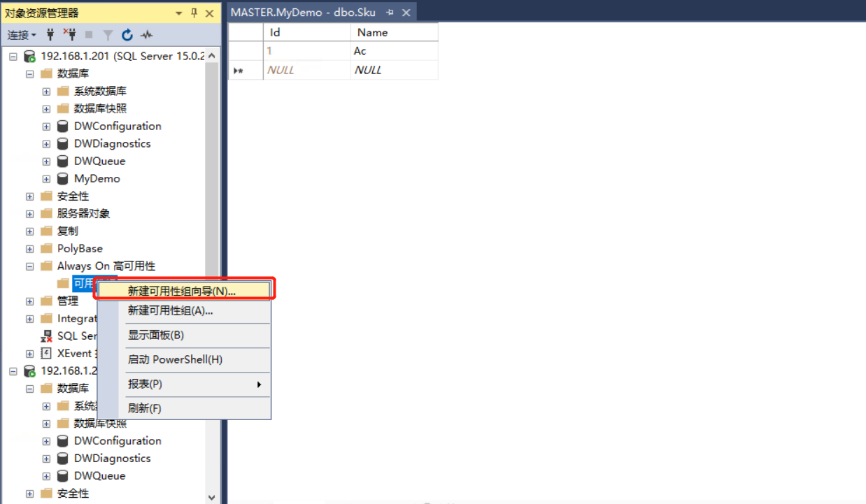Screen dimensions: 866x504
Task: Click the Name column header
Action: [x=394, y=32]
